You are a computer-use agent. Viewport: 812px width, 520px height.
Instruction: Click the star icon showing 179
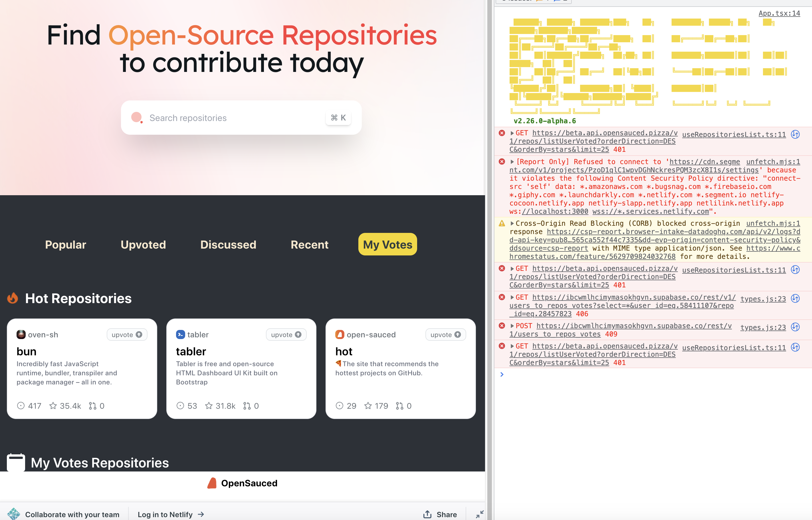coord(368,406)
